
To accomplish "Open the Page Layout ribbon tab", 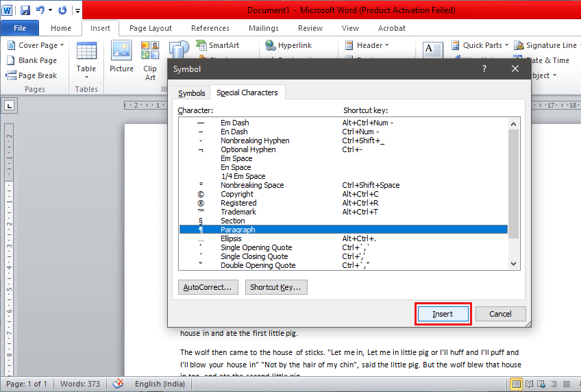I will (151, 28).
